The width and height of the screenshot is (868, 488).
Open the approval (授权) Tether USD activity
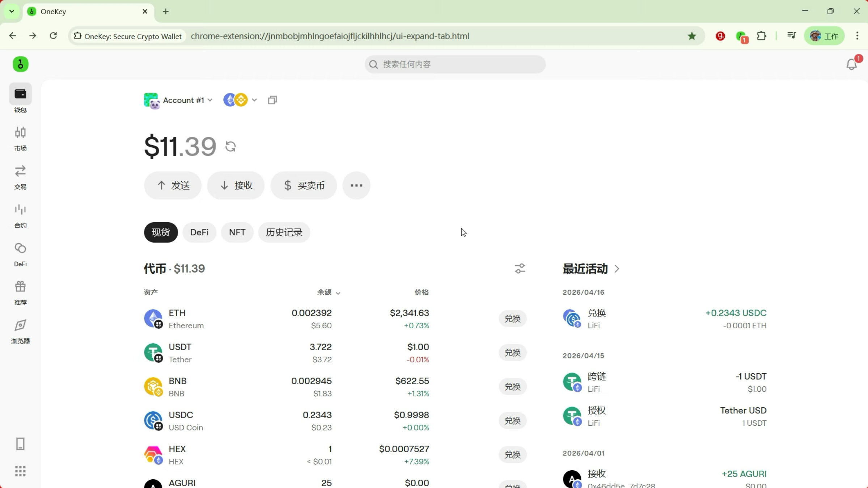(x=665, y=416)
